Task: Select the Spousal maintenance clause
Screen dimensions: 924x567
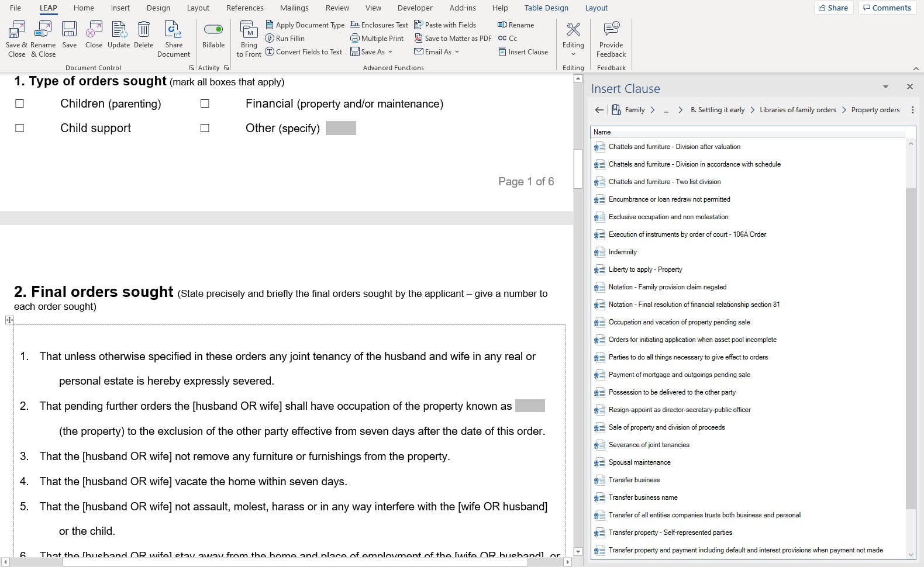Action: click(x=639, y=462)
